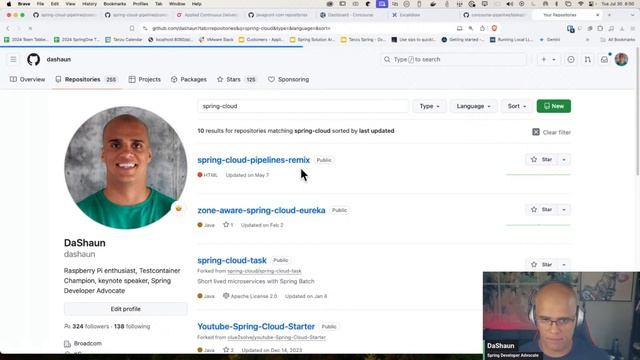The image size is (640, 360).
Task: Open the Pull requests icon in the header
Action: pyautogui.click(x=587, y=60)
